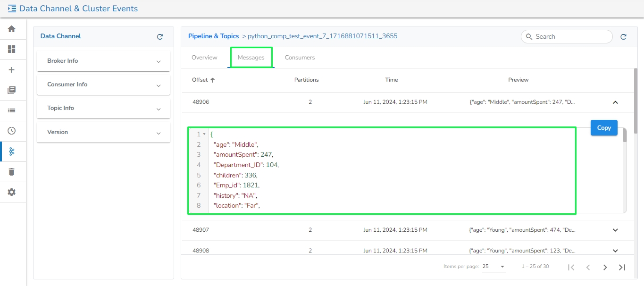Screen dimensions: 644x286
Task: Open the trash icon in sidebar
Action: (12, 172)
